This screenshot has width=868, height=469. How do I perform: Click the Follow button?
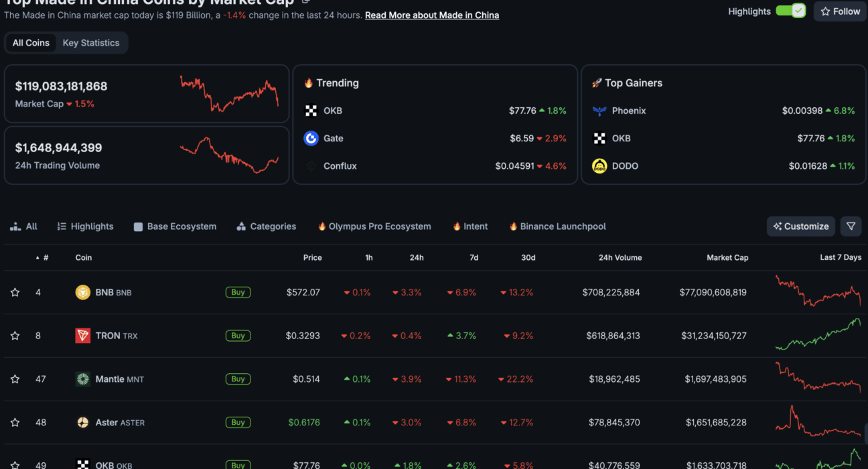point(840,11)
